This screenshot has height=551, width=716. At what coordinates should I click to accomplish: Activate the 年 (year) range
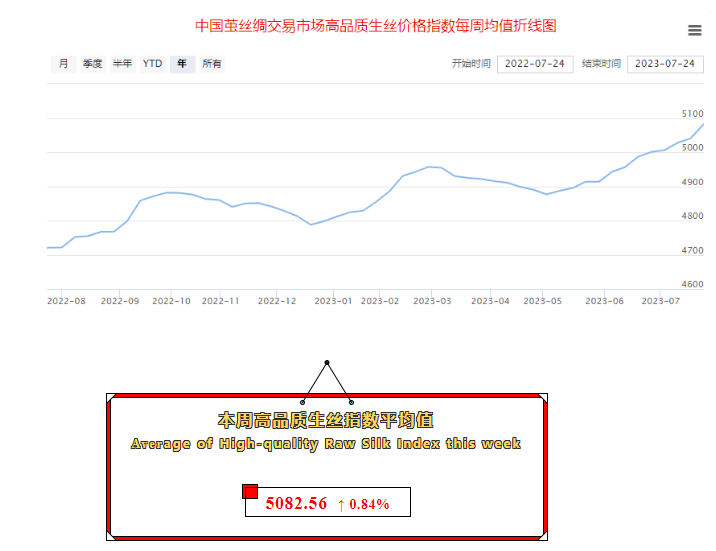click(182, 64)
